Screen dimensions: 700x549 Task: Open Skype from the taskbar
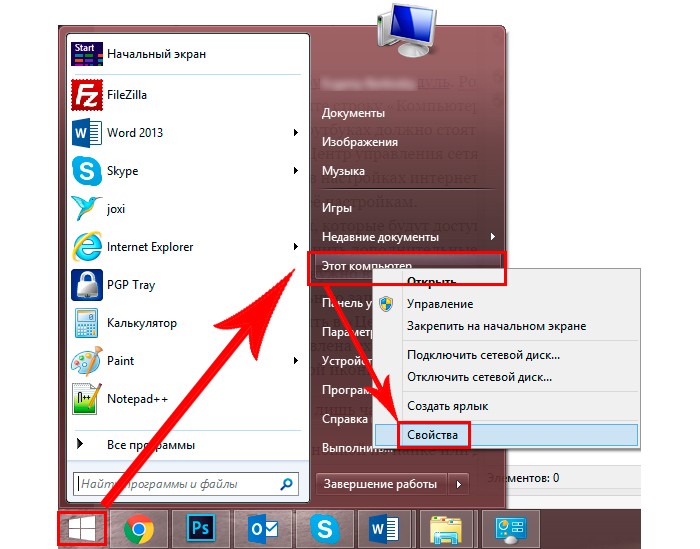click(x=325, y=529)
